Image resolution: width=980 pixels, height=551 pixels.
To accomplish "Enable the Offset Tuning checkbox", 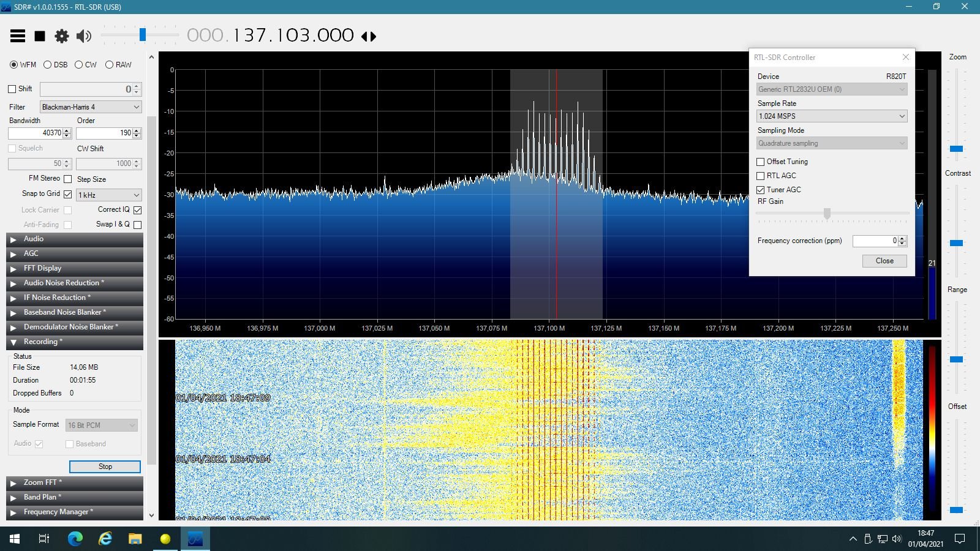I will coord(761,162).
